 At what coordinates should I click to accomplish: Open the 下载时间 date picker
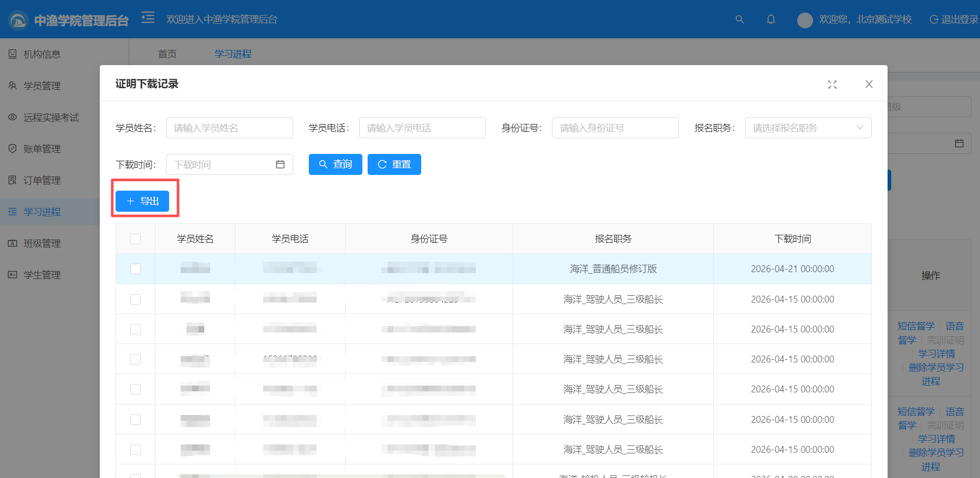[x=230, y=164]
